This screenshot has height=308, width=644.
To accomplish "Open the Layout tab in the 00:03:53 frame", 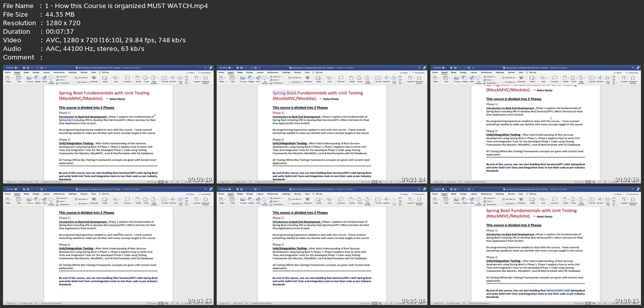I will pyautogui.click(x=46, y=194).
